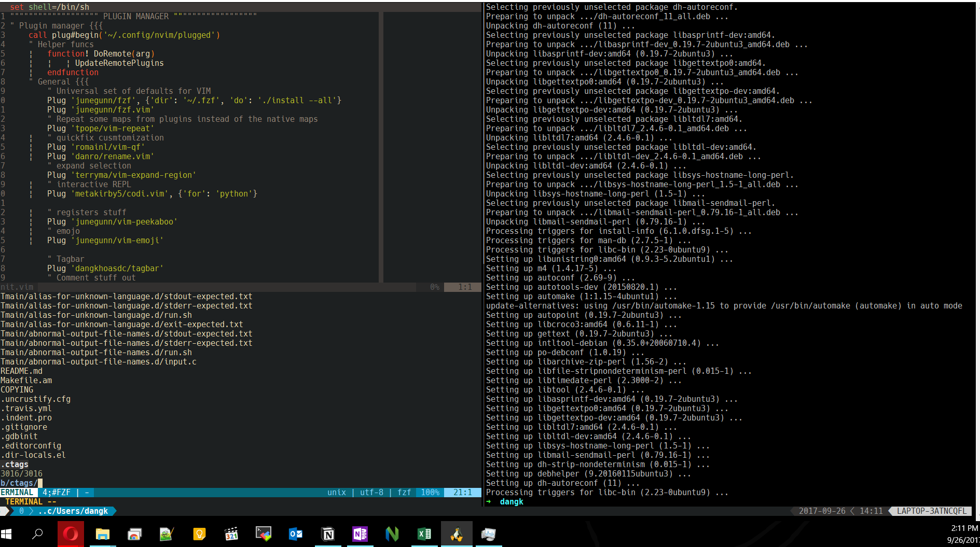Open File Explorer from the taskbar
980x547 pixels.
[x=103, y=534]
